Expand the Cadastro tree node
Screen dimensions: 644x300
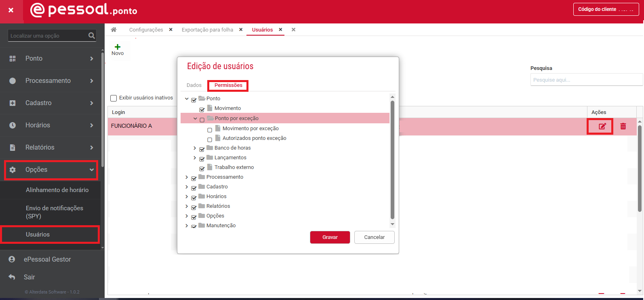(x=187, y=187)
